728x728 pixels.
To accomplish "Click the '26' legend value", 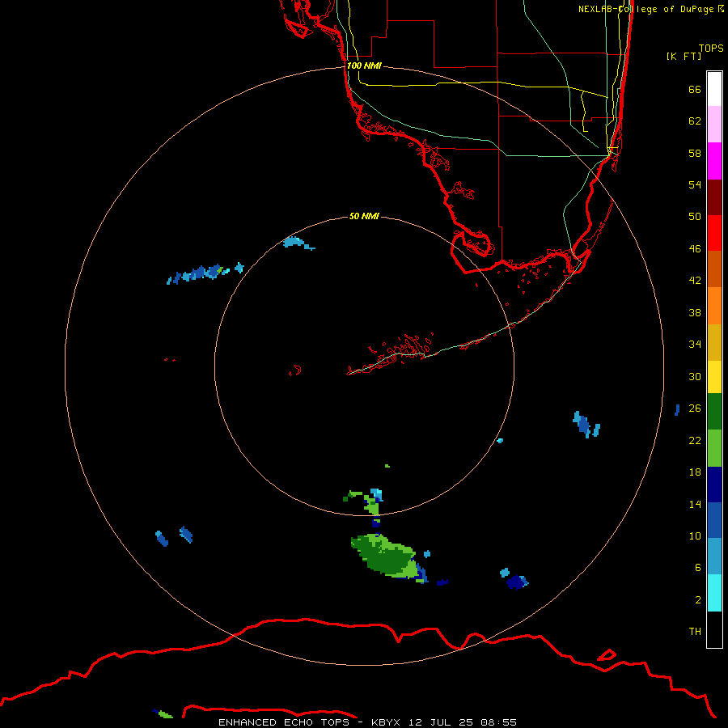I will tap(695, 408).
